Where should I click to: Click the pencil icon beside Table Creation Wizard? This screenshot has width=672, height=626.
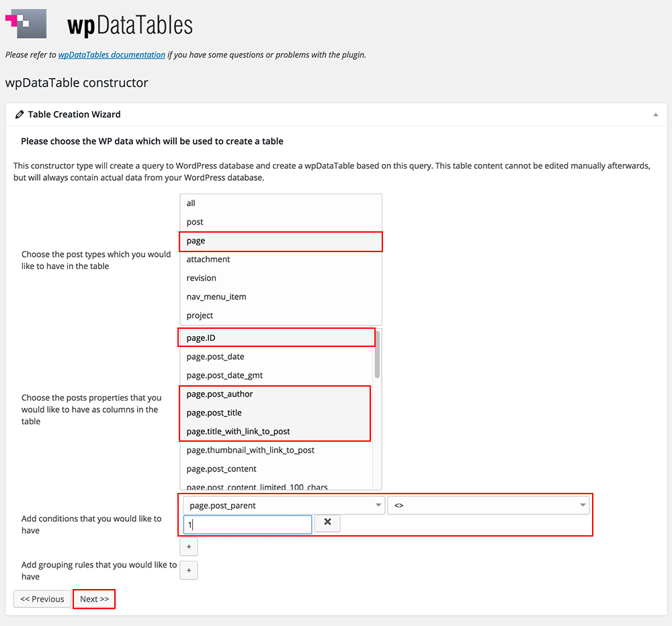(x=19, y=114)
